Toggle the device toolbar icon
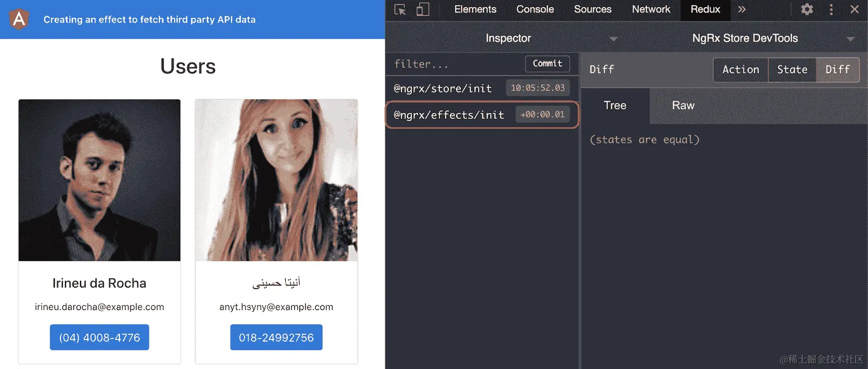Screen dimensions: 868x369 click(422, 9)
